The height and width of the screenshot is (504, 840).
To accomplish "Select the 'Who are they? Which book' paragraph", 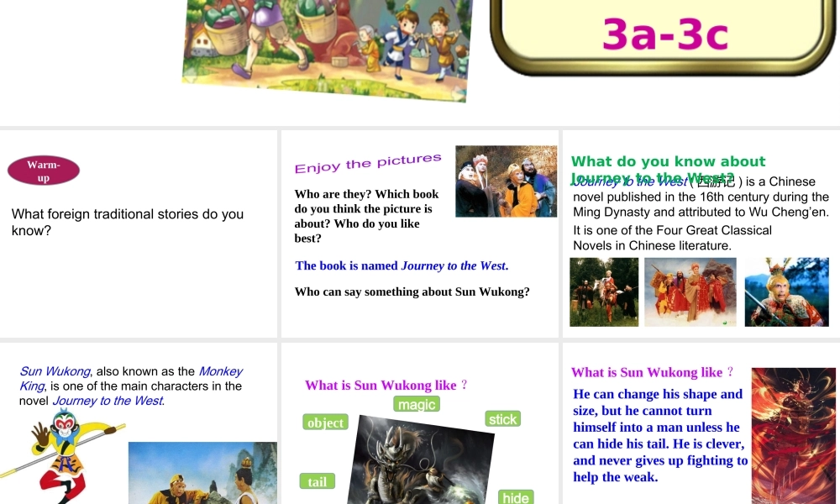I will [x=366, y=216].
